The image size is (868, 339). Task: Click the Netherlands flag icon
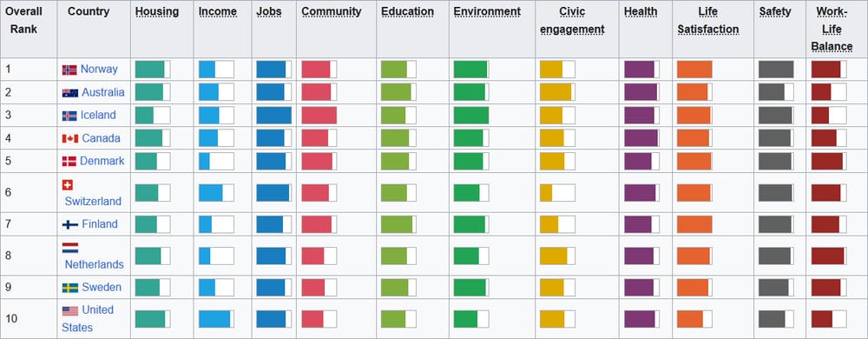coord(69,248)
